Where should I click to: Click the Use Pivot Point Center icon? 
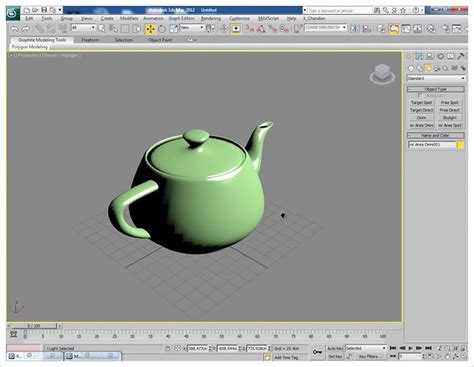[210, 29]
